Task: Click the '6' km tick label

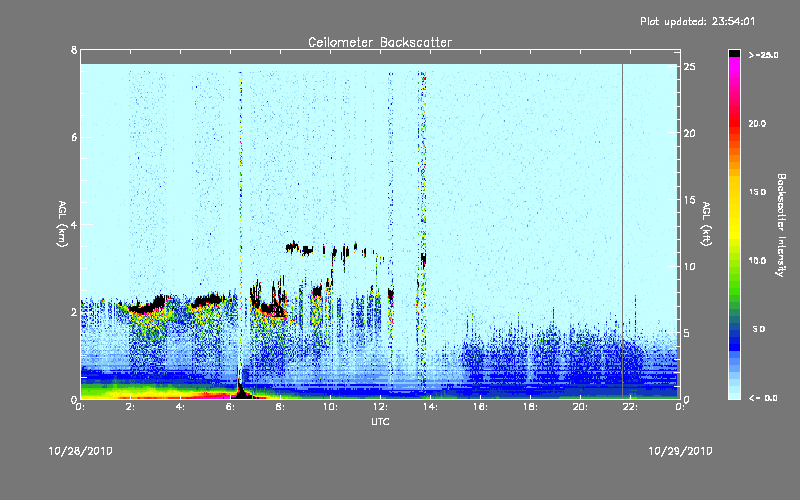Action: coord(74,137)
